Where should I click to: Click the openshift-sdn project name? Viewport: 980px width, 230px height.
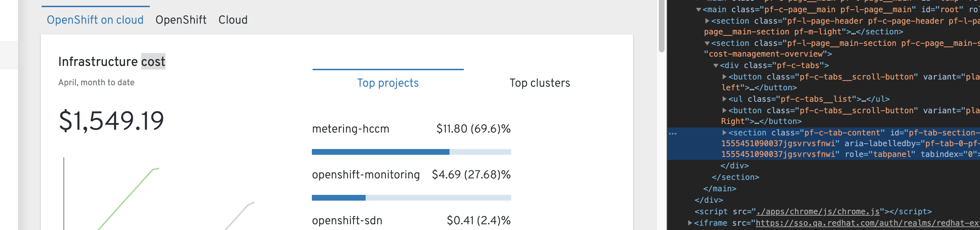point(347,220)
